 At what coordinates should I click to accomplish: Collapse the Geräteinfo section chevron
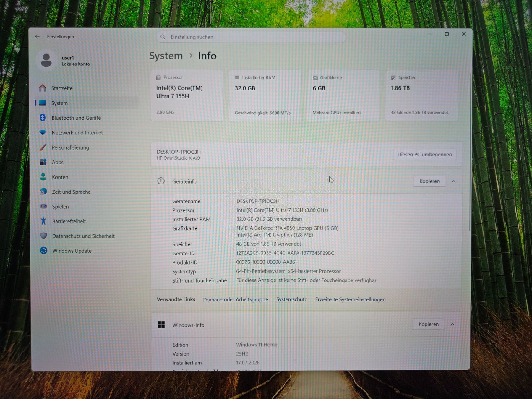pos(454,181)
